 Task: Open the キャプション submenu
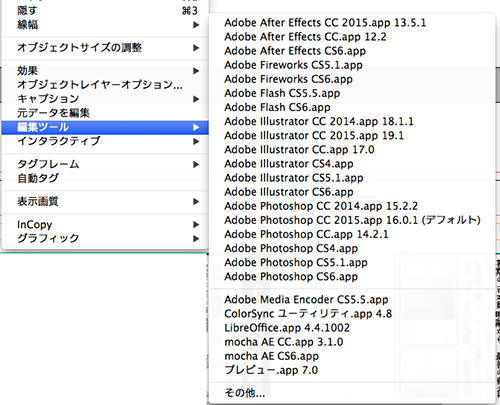[x=105, y=99]
